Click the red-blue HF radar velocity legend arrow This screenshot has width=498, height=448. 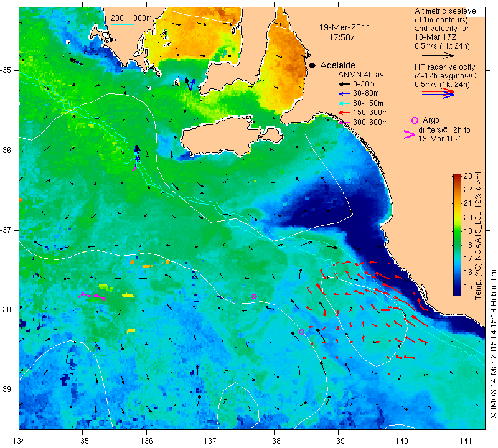[x=438, y=93]
